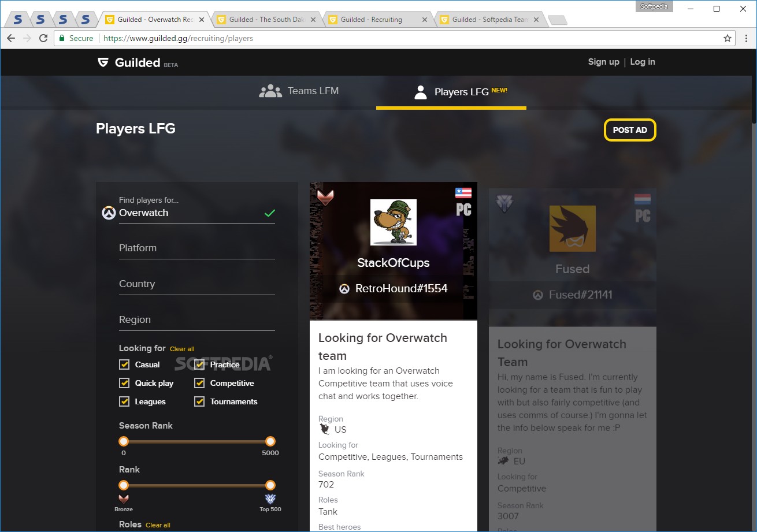Image resolution: width=757 pixels, height=532 pixels.
Task: Click US region map icon
Action: (x=324, y=429)
